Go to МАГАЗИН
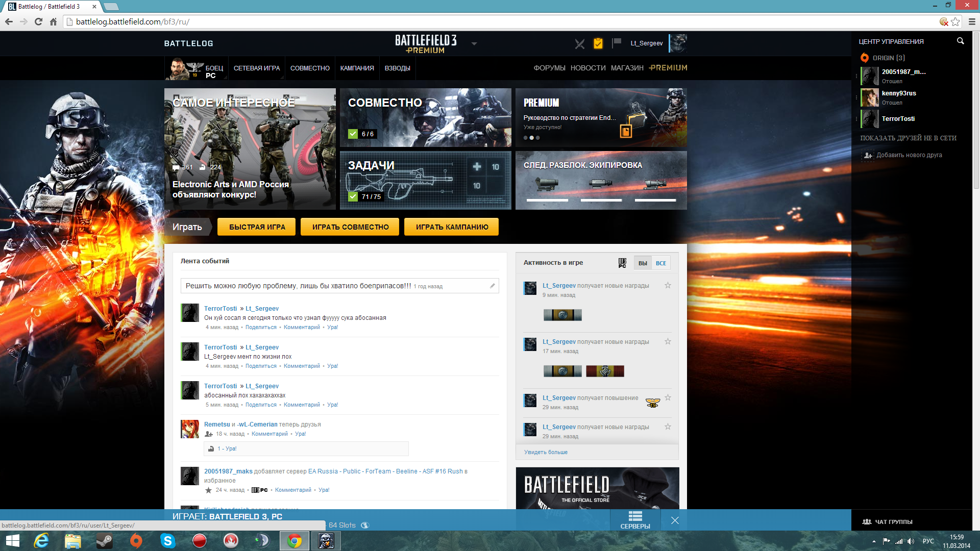Image resolution: width=980 pixels, height=551 pixels. point(627,68)
